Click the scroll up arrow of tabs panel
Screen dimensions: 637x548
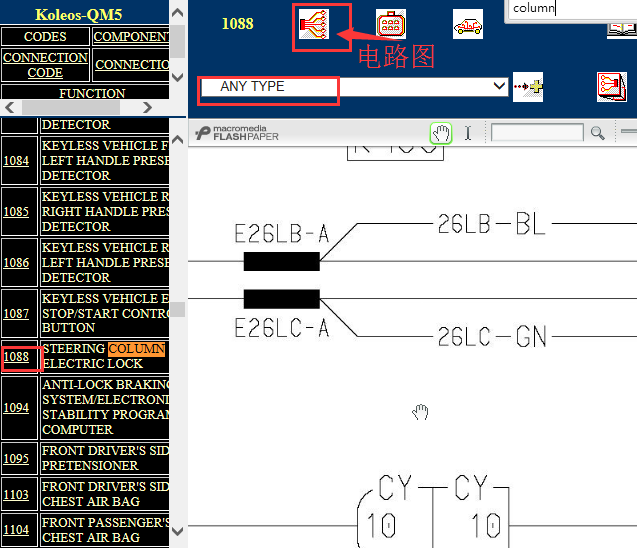click(x=178, y=13)
